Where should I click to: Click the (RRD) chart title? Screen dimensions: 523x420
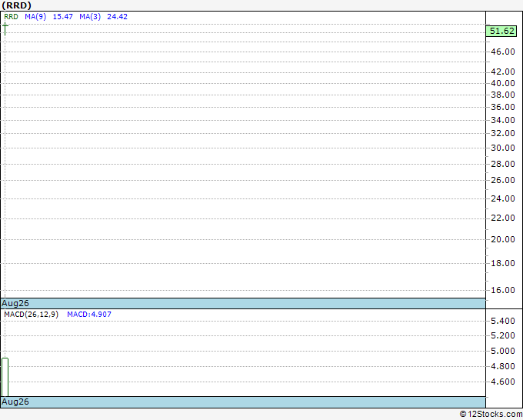point(16,5)
